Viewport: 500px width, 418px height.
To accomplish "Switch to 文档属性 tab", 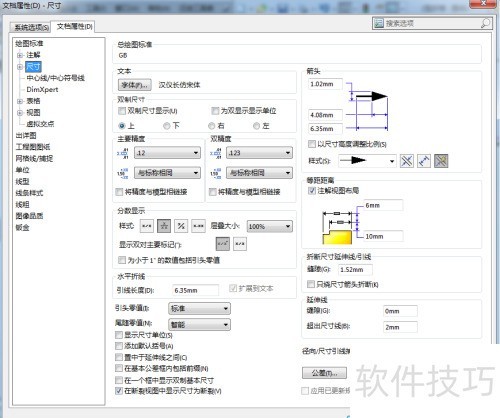I will click(74, 26).
